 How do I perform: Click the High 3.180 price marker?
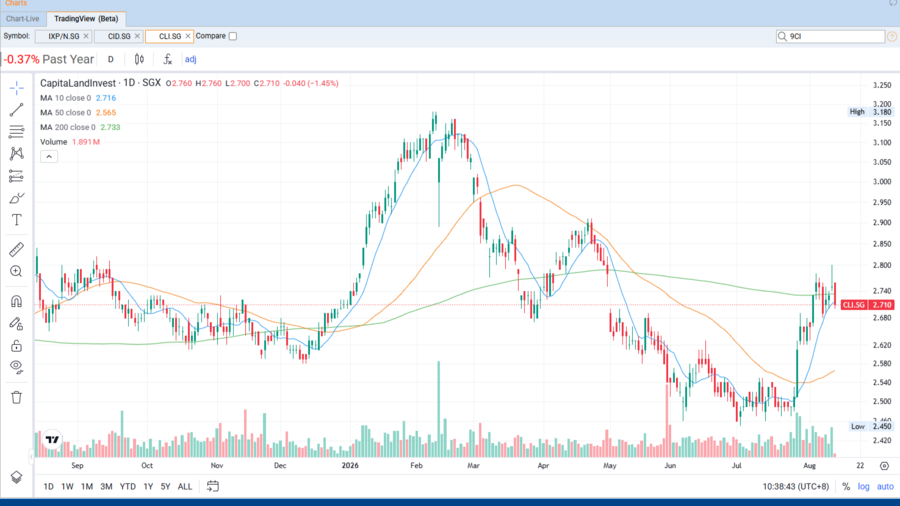pyautogui.click(x=871, y=112)
